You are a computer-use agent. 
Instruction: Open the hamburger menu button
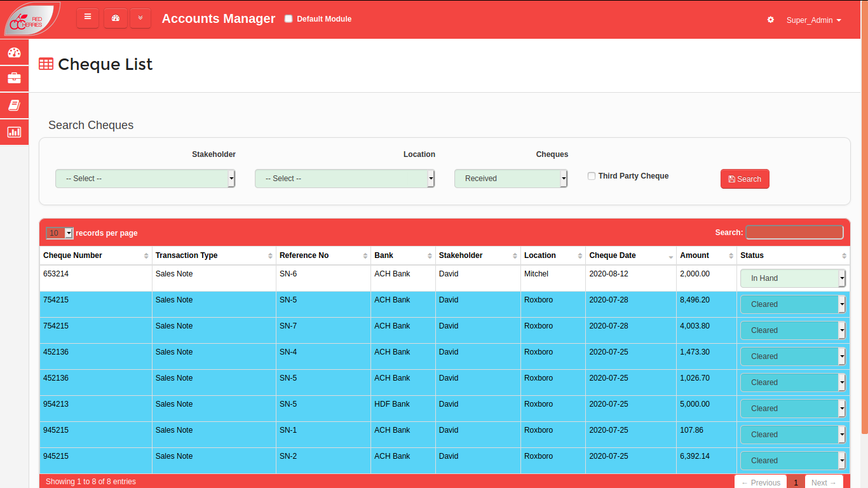click(88, 18)
